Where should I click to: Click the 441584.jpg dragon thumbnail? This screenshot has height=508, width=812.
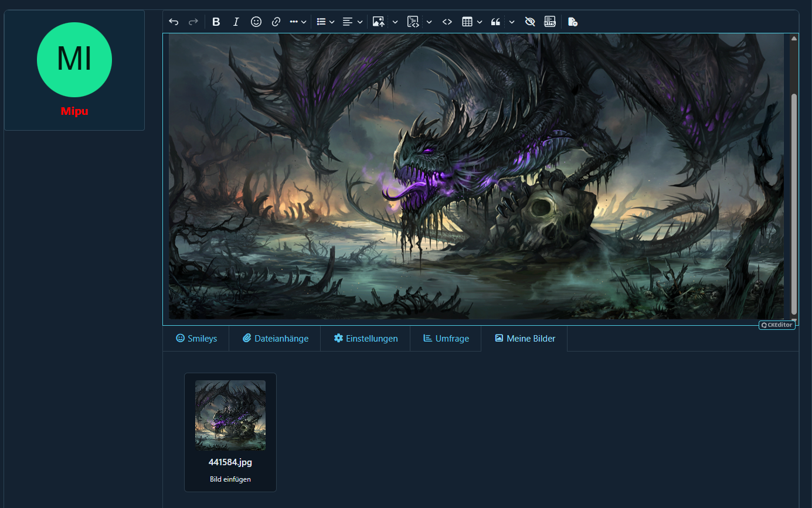[230, 415]
